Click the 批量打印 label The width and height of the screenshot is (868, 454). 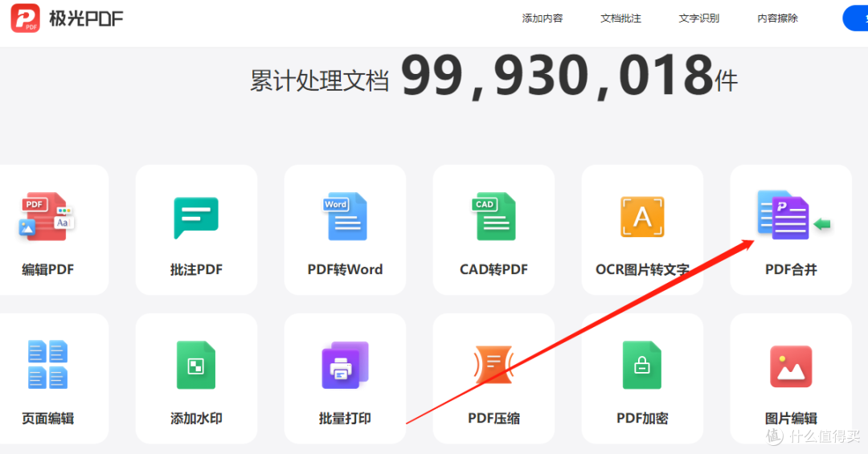point(345,419)
